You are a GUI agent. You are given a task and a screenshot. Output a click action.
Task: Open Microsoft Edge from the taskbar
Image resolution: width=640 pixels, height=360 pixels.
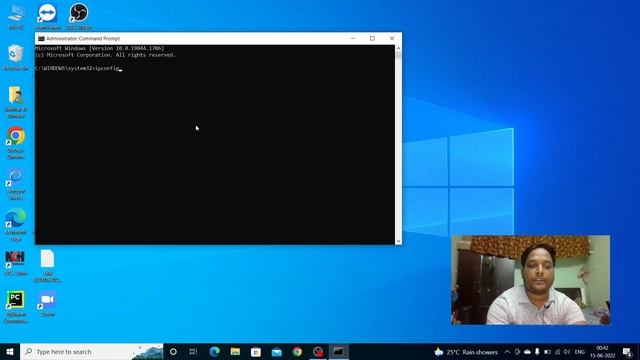coord(214,351)
